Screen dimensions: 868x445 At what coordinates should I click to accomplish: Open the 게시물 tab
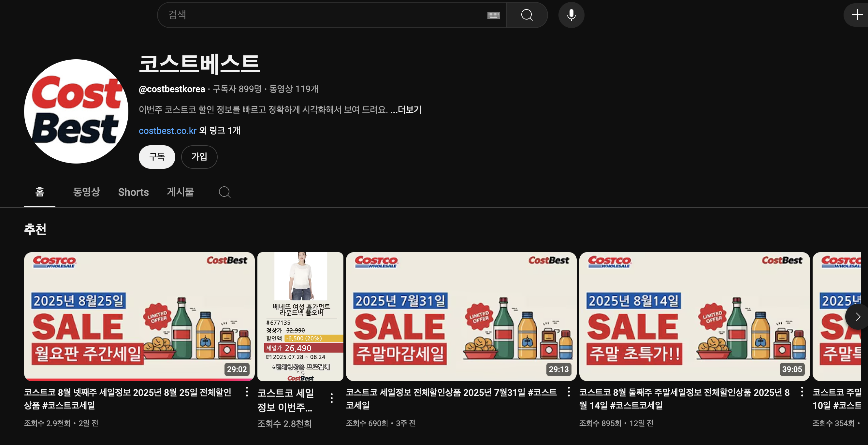180,192
